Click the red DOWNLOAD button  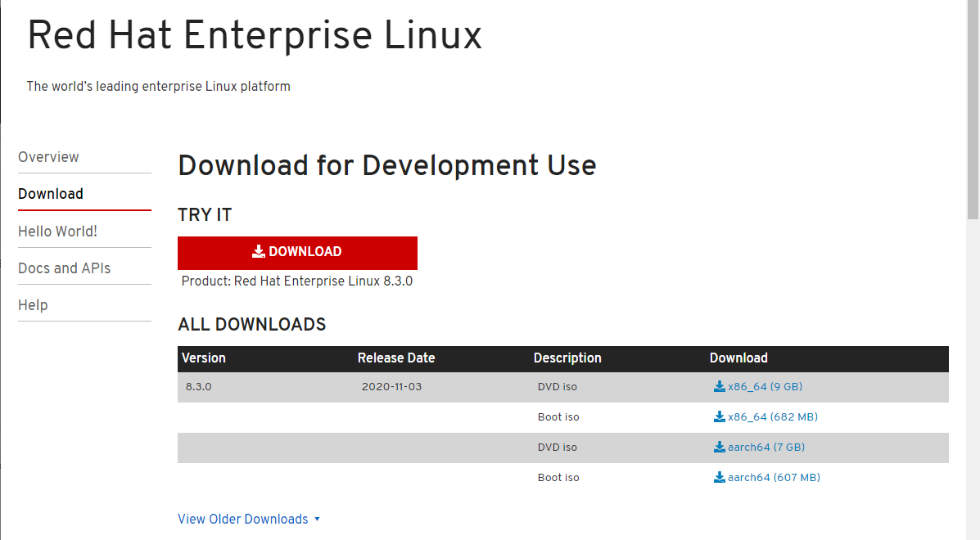297,253
